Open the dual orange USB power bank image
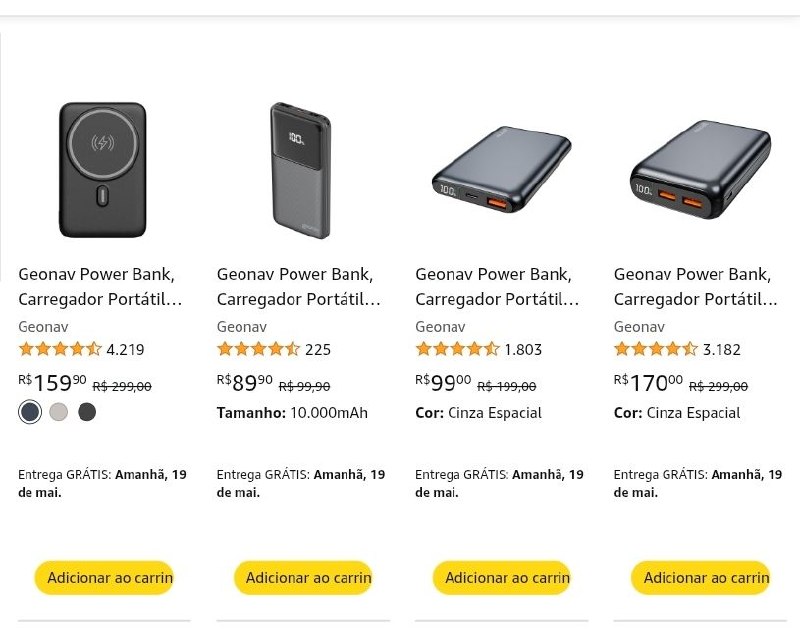The width and height of the screenshot is (800, 630). pyautogui.click(x=700, y=169)
